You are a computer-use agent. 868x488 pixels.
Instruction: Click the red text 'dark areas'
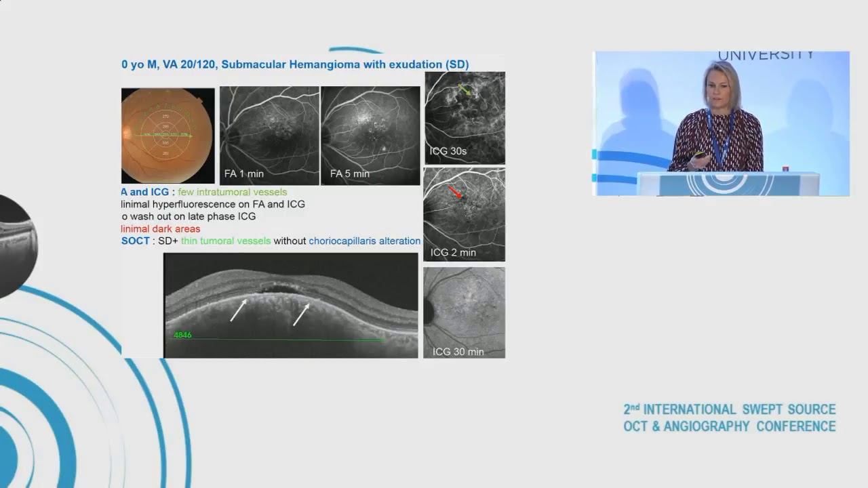(x=176, y=228)
